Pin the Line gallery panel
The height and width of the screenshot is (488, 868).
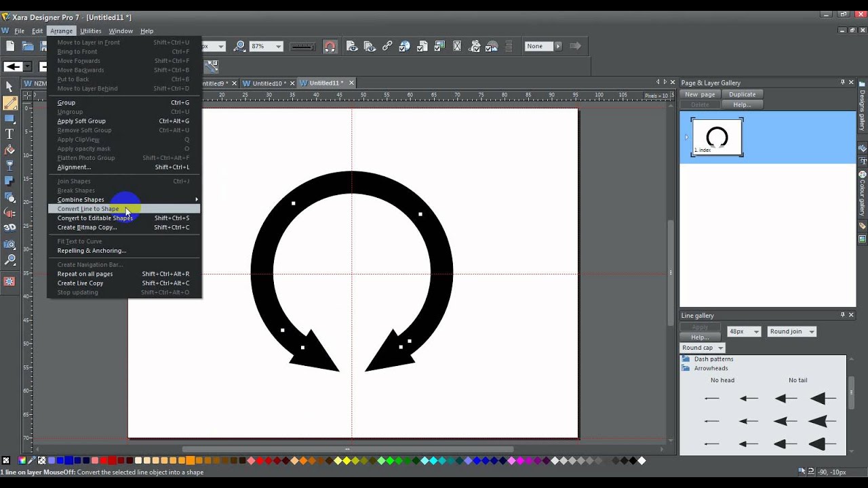pyautogui.click(x=843, y=314)
